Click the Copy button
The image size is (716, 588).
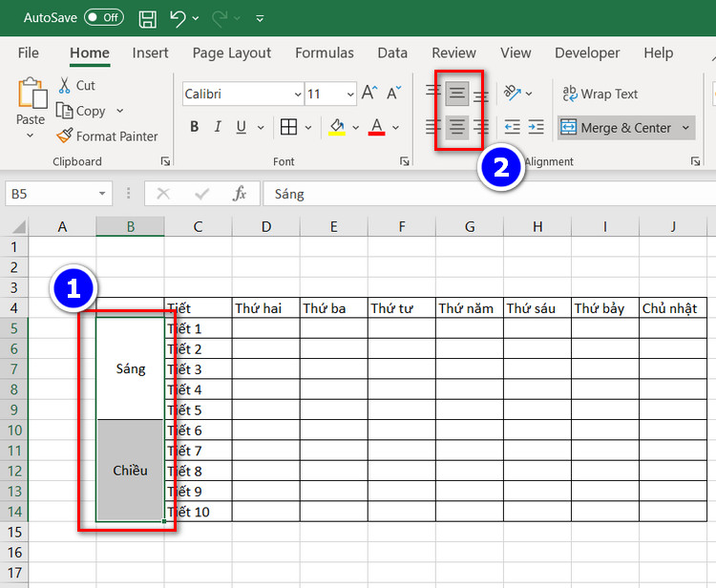coord(81,111)
